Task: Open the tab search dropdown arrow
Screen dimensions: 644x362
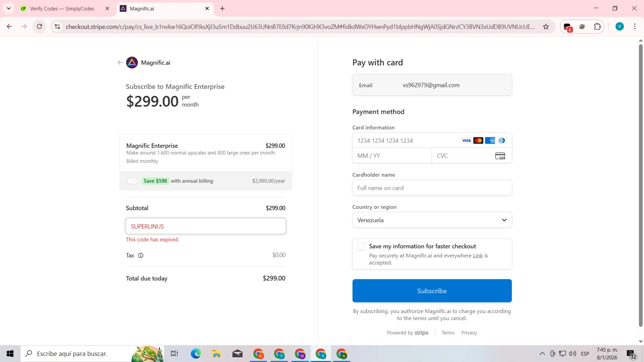Action: point(9,9)
